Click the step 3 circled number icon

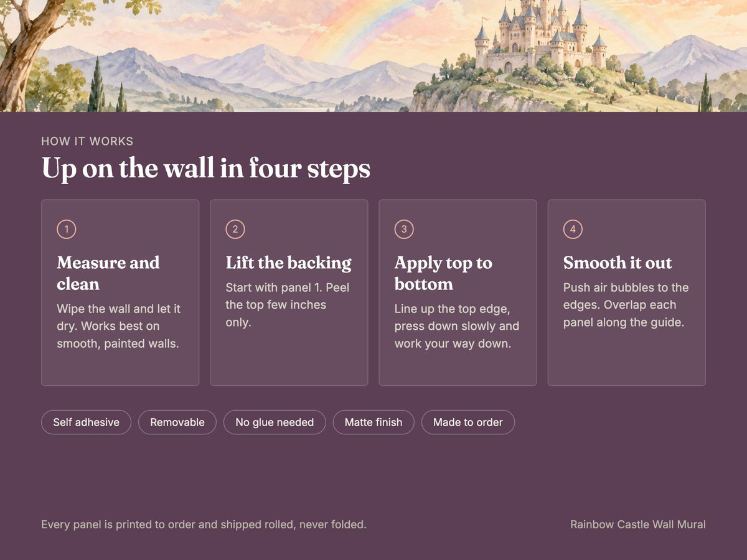pyautogui.click(x=404, y=230)
